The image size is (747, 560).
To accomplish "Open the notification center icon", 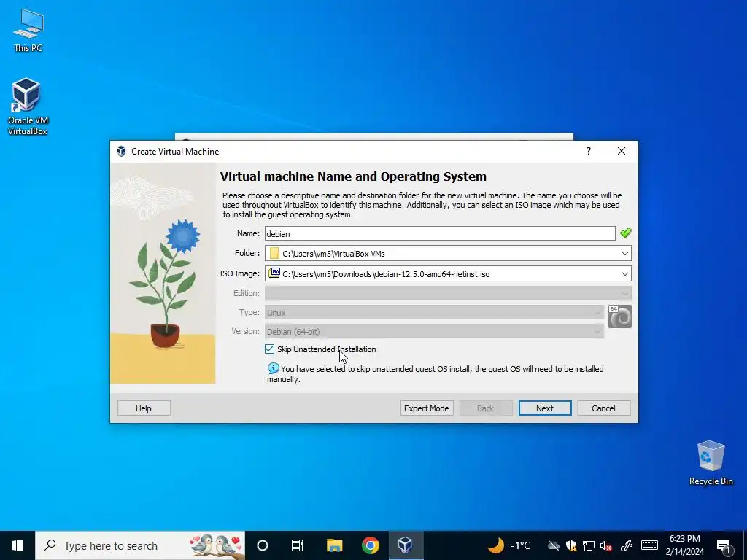I will point(724,545).
